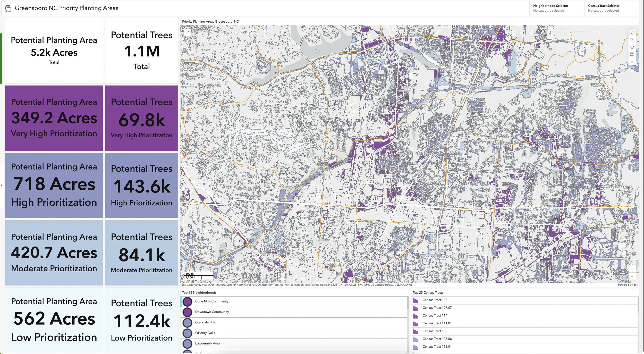Select Downtown Community neighborhood
This screenshot has height=354, width=644.
coord(212,312)
